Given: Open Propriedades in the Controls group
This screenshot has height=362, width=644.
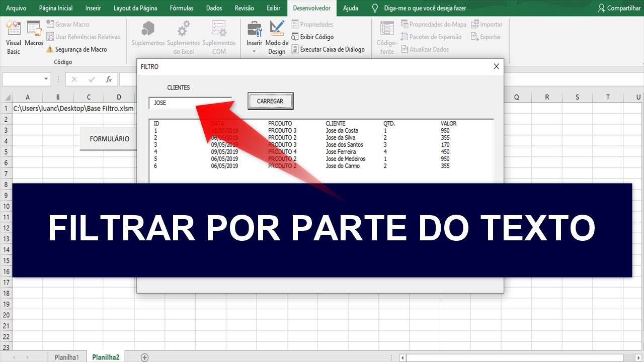Looking at the screenshot, I should click(x=312, y=24).
